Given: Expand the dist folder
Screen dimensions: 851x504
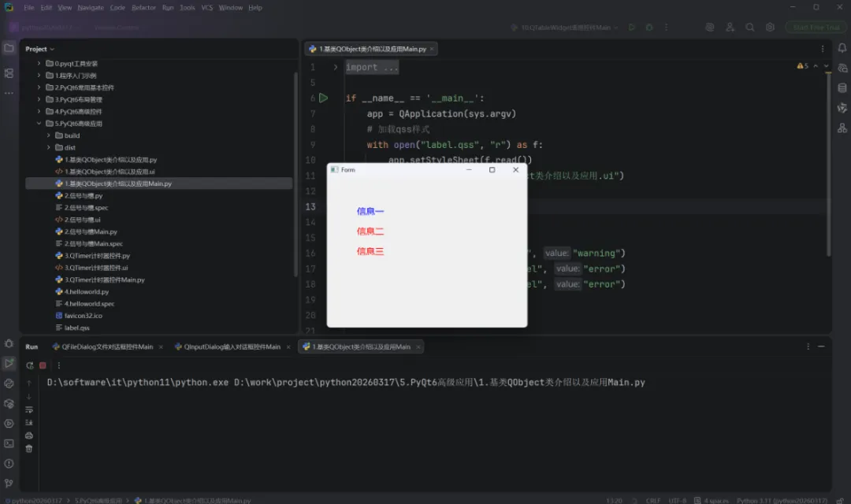Looking at the screenshot, I should [x=48, y=147].
